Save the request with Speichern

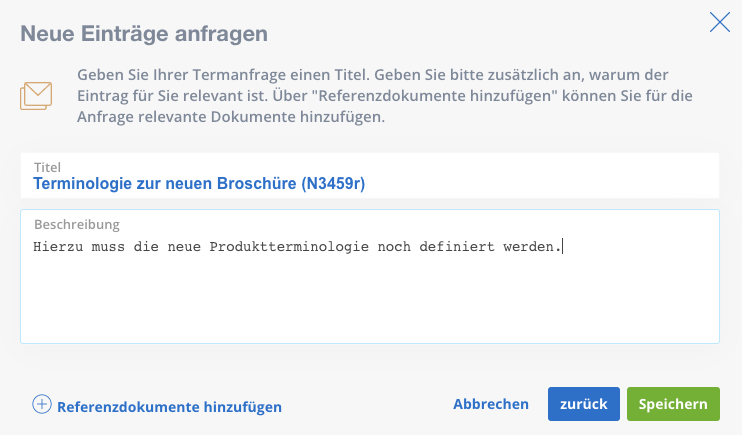pos(673,404)
